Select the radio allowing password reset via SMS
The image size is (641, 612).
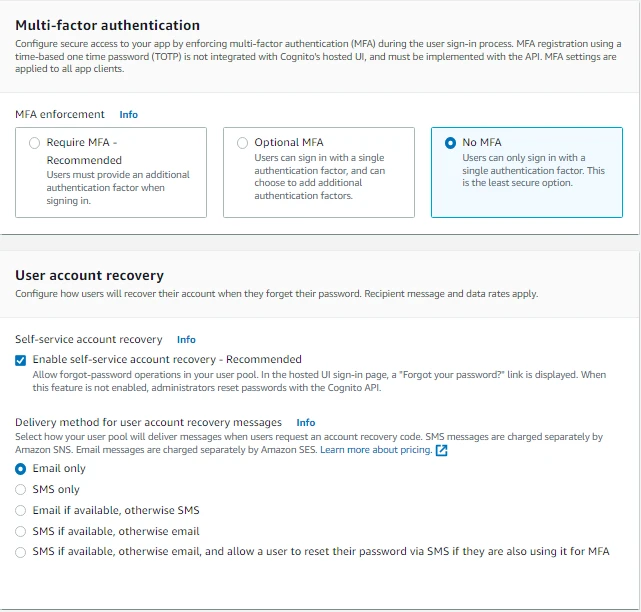tap(21, 552)
